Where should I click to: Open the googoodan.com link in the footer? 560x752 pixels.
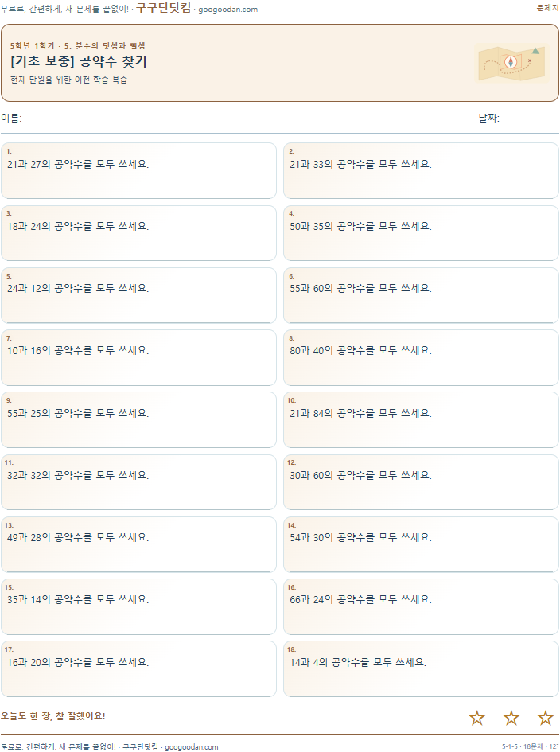pos(191,746)
